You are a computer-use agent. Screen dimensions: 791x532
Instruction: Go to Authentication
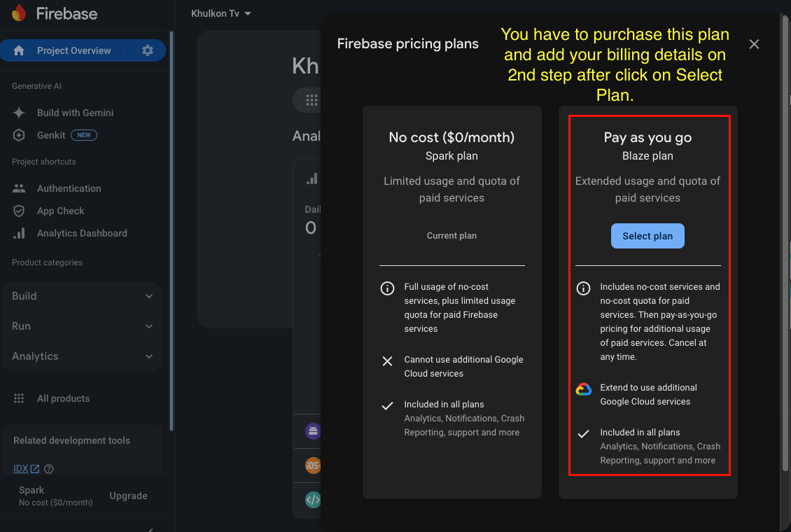tap(69, 188)
